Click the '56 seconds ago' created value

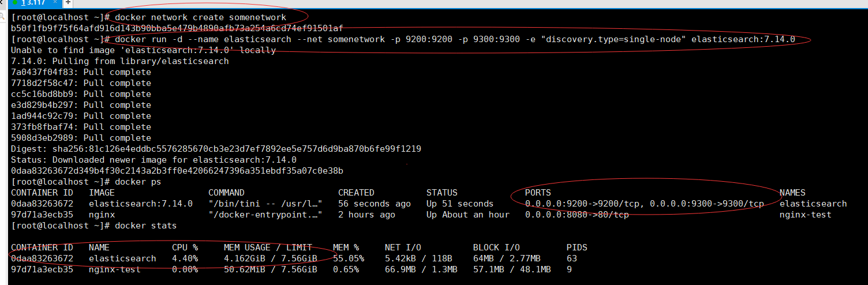click(x=375, y=204)
